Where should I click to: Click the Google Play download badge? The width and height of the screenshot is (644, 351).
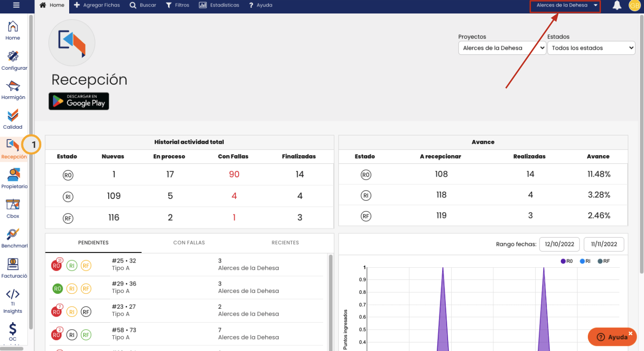[x=79, y=101]
